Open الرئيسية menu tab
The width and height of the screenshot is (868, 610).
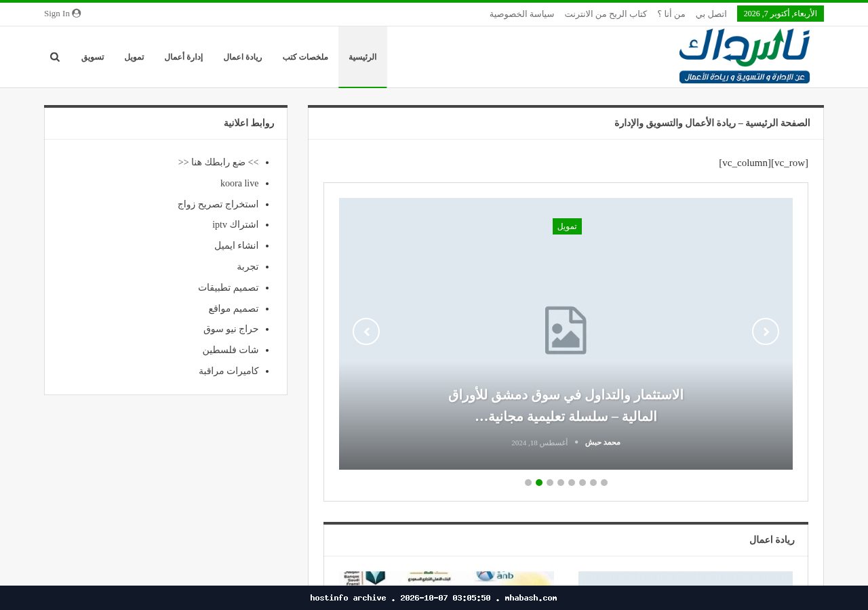tap(363, 57)
